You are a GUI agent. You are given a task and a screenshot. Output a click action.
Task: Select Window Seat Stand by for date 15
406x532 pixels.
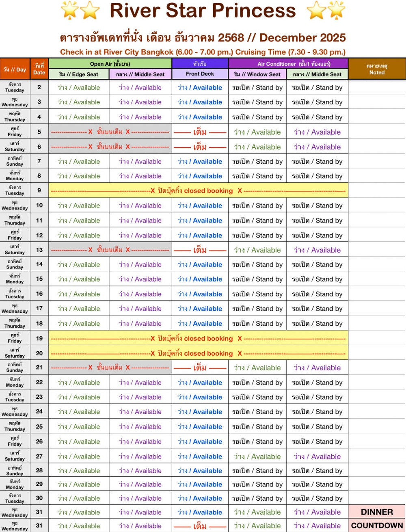[x=257, y=279]
